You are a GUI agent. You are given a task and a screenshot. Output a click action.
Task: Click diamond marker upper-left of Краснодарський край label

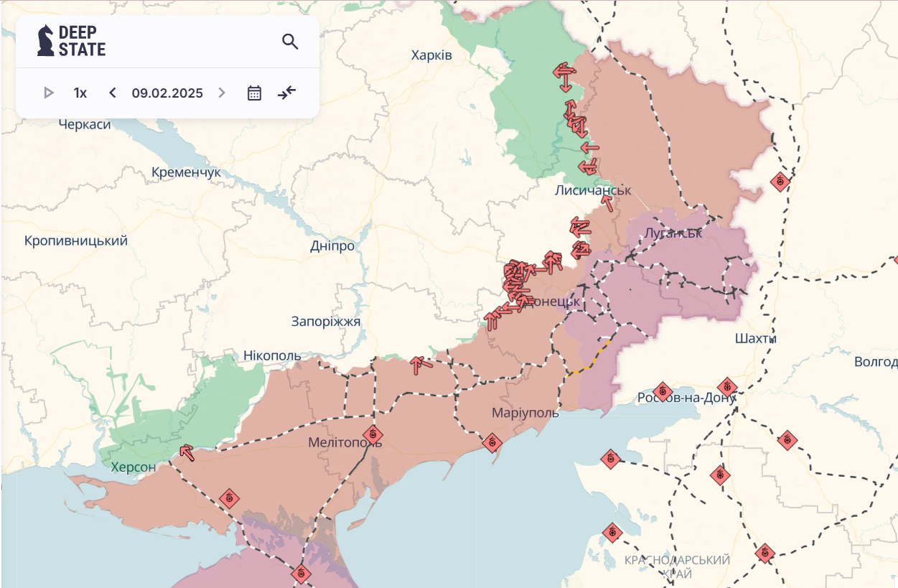tap(612, 533)
